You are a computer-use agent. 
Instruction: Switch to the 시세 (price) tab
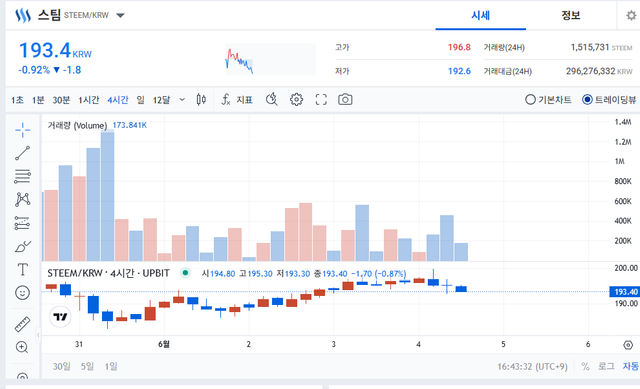coord(480,16)
